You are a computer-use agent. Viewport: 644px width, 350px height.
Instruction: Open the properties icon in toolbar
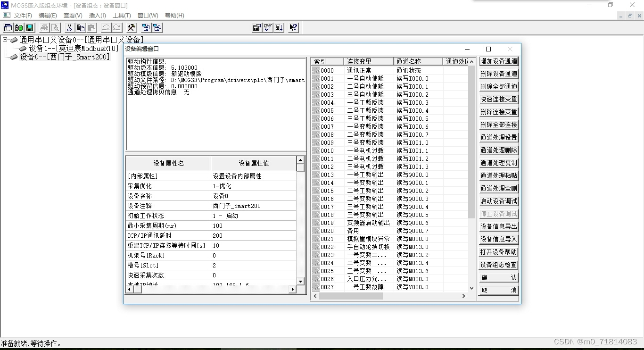click(257, 28)
